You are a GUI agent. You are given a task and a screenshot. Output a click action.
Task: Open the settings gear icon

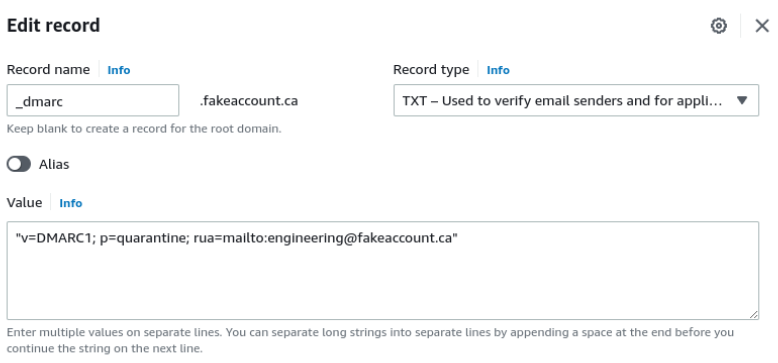tap(718, 26)
